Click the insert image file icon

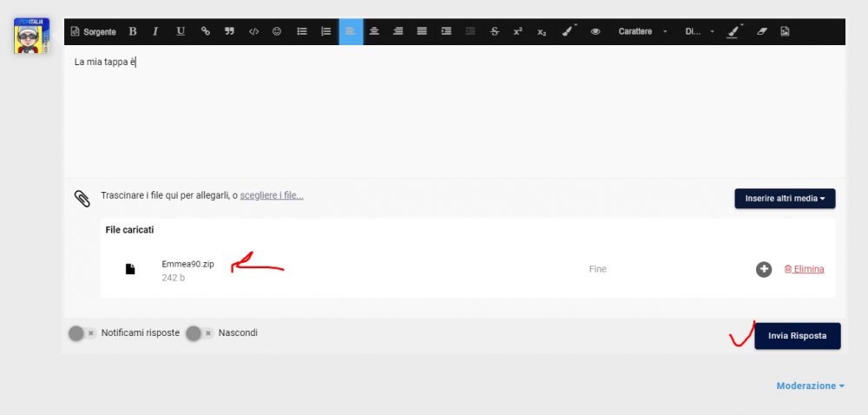click(x=785, y=32)
